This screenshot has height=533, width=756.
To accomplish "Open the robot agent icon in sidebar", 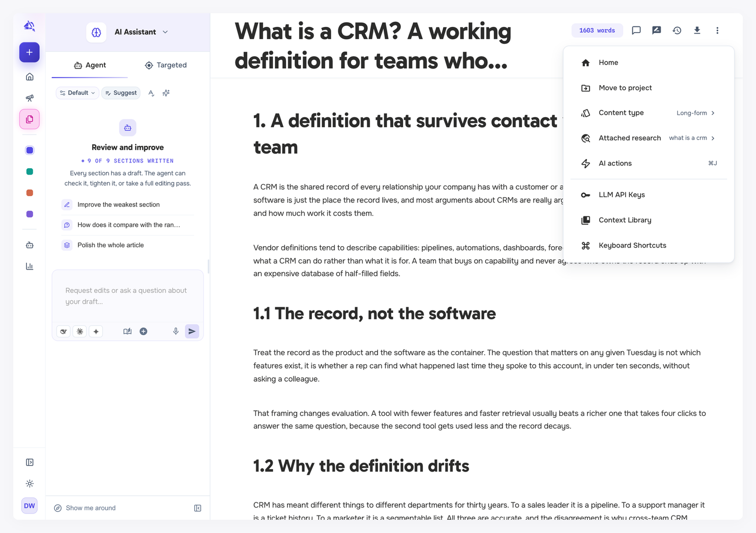I will coord(29,245).
